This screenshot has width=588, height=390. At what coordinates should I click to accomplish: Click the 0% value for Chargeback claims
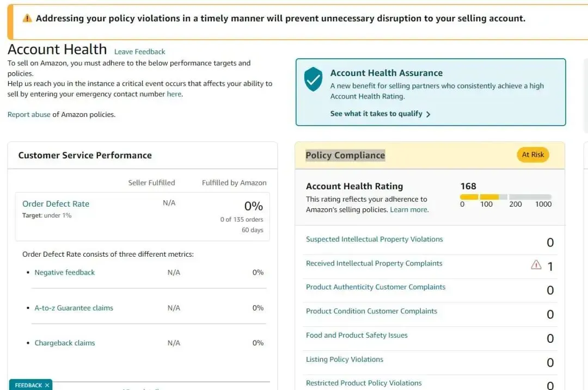[258, 343]
